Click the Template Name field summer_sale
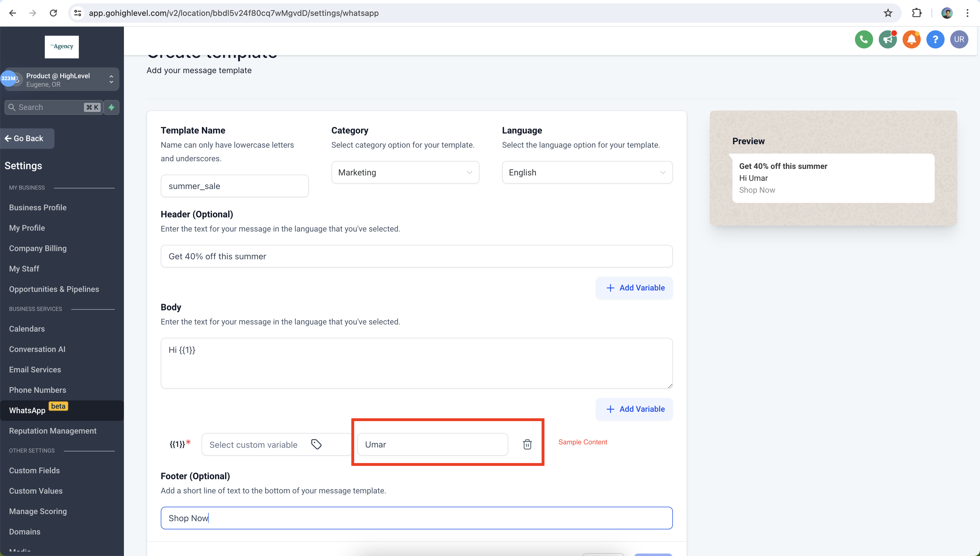980x556 pixels. pyautogui.click(x=235, y=186)
